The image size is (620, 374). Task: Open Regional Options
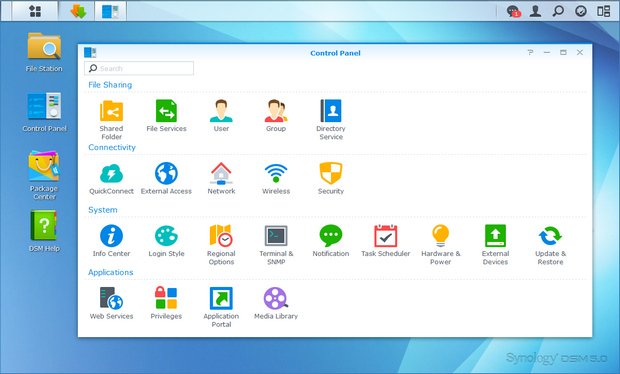[221, 244]
